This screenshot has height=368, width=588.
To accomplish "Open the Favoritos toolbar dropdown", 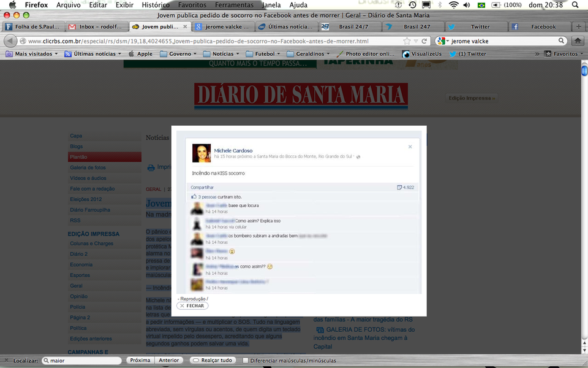I will pyautogui.click(x=564, y=54).
